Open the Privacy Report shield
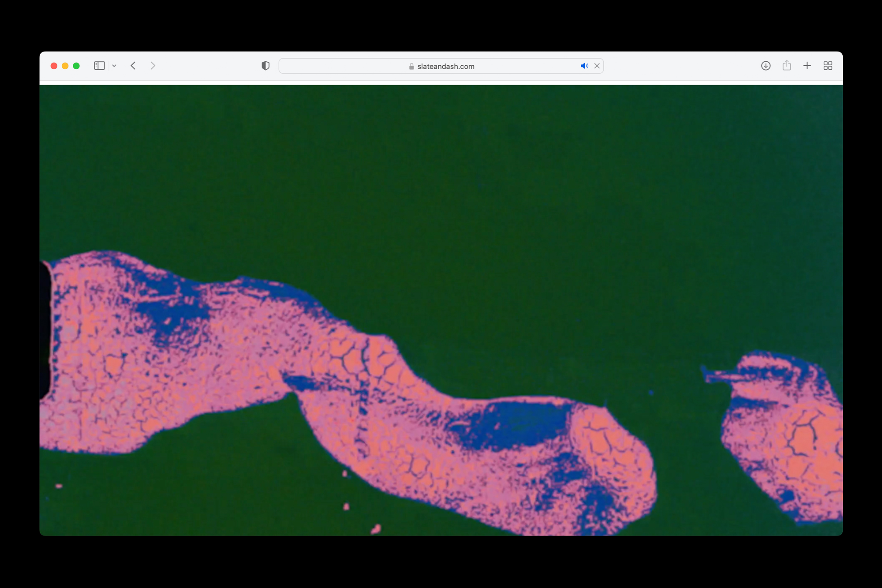 [x=265, y=66]
